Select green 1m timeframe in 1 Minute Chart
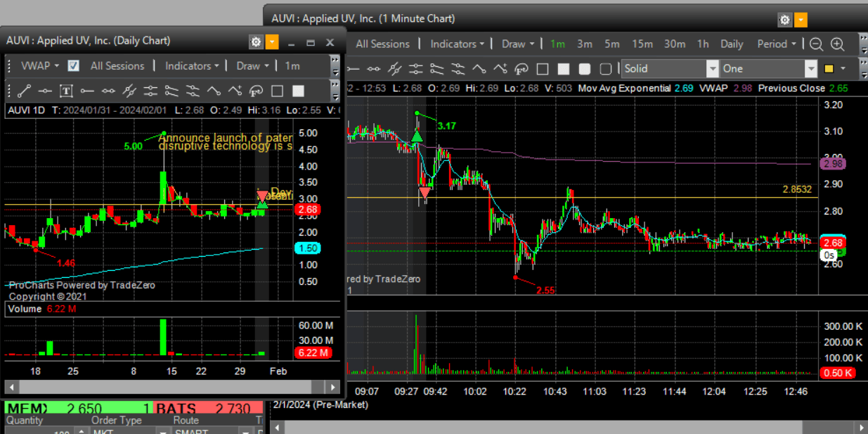 (557, 44)
